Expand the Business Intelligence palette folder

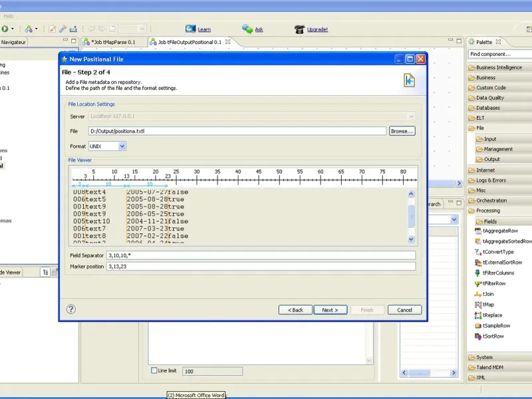click(499, 67)
